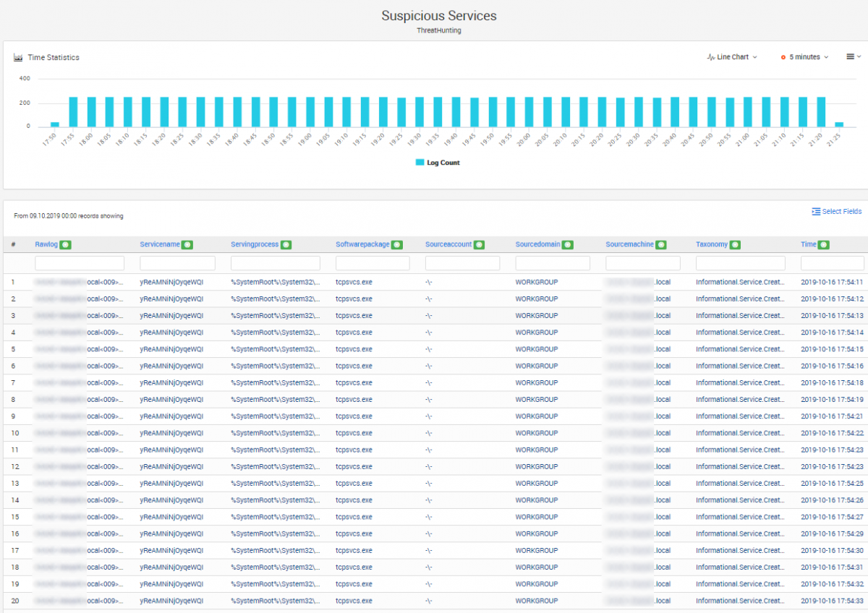Click the green icon next to Servicename

coord(187,244)
